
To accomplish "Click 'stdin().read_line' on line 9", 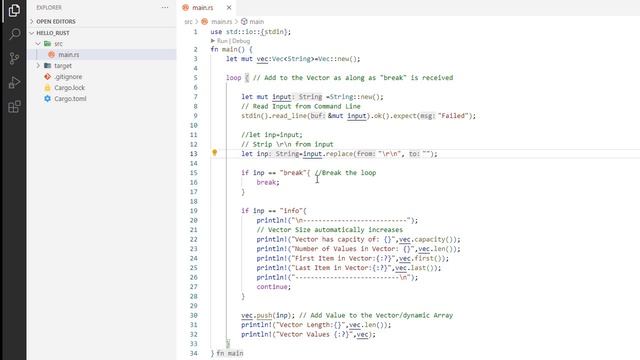I will pos(274,116).
